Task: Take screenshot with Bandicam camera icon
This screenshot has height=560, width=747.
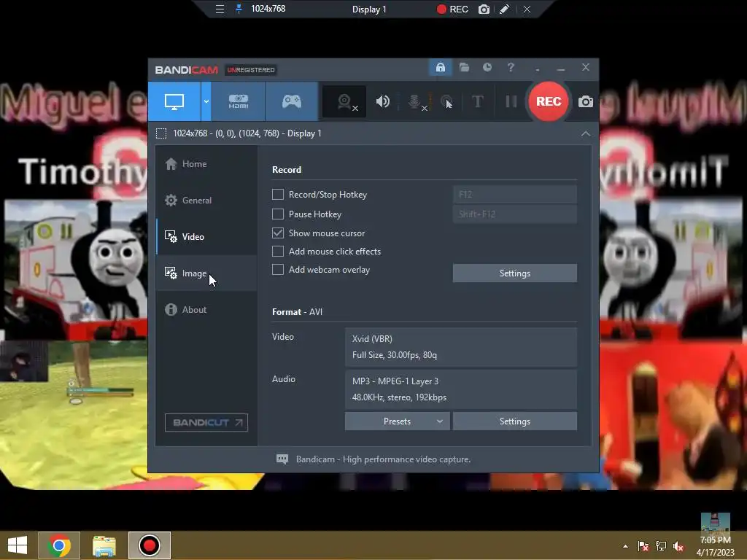Action: point(586,101)
